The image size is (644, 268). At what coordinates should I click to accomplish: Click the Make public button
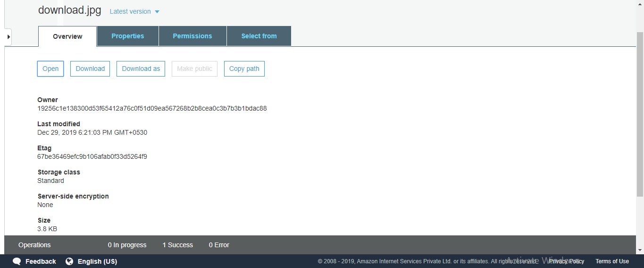click(194, 69)
